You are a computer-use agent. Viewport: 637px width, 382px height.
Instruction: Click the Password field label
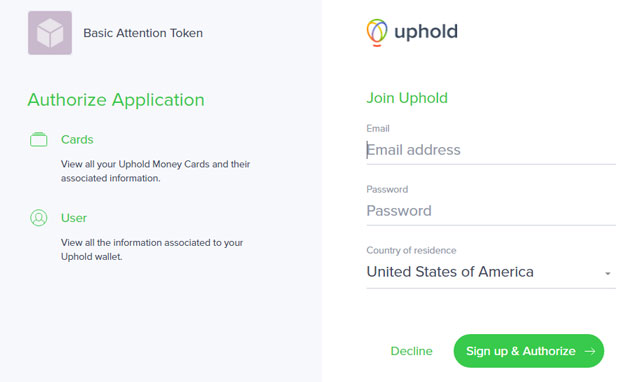tap(387, 189)
